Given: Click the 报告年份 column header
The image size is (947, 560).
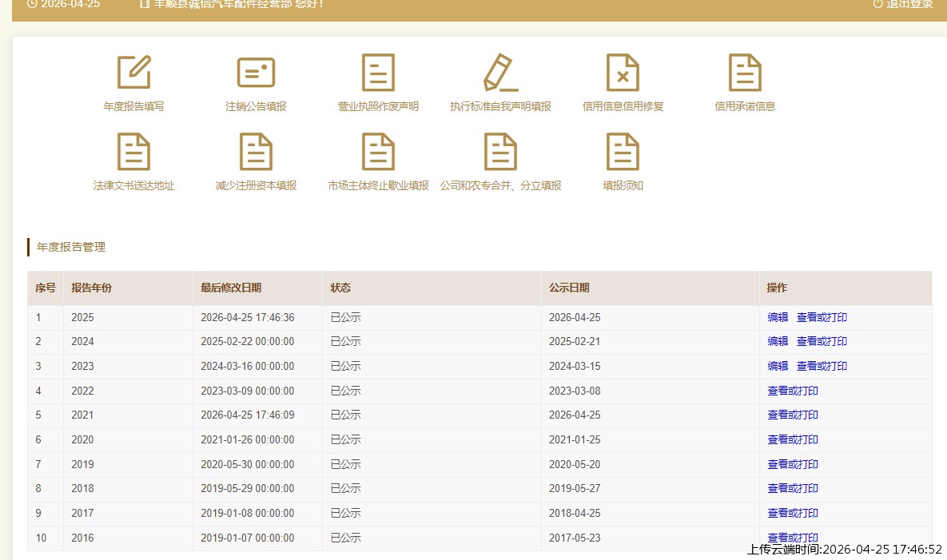Looking at the screenshot, I should pyautogui.click(x=91, y=288).
